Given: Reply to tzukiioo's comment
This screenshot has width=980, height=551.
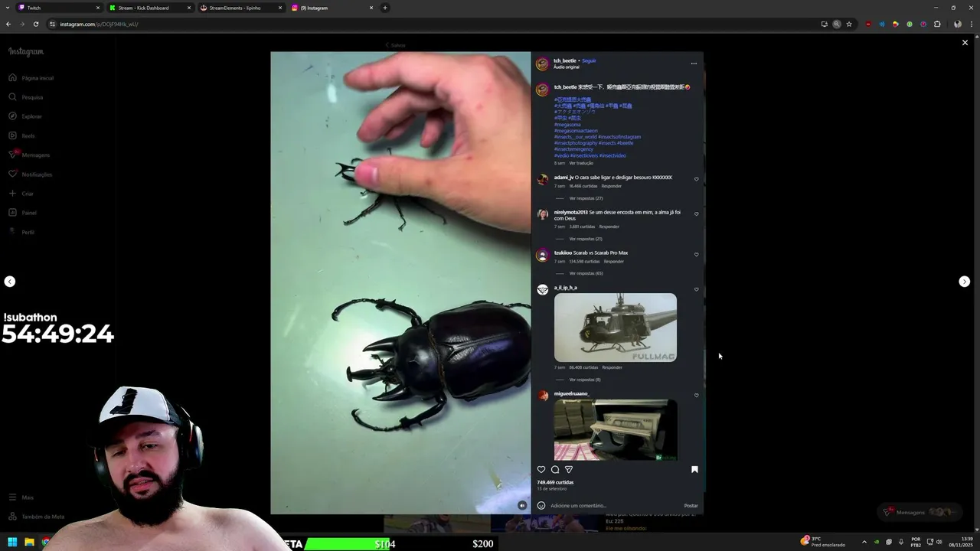Looking at the screenshot, I should click(613, 262).
